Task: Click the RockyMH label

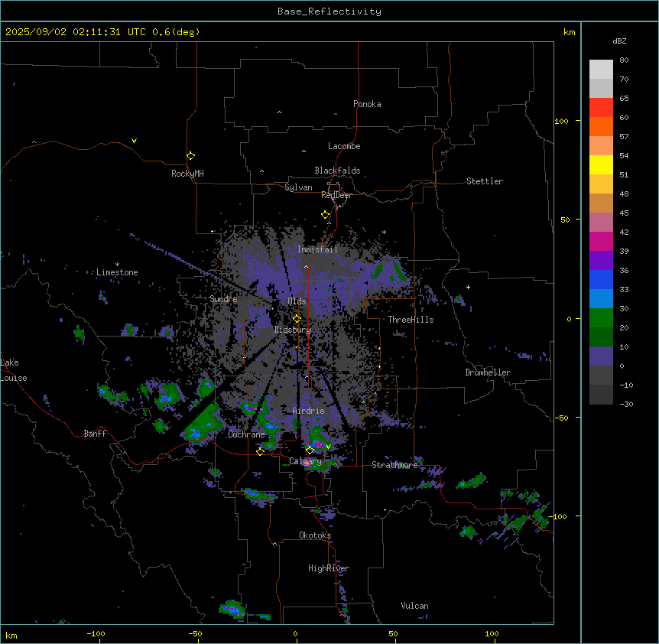Action: pos(187,174)
